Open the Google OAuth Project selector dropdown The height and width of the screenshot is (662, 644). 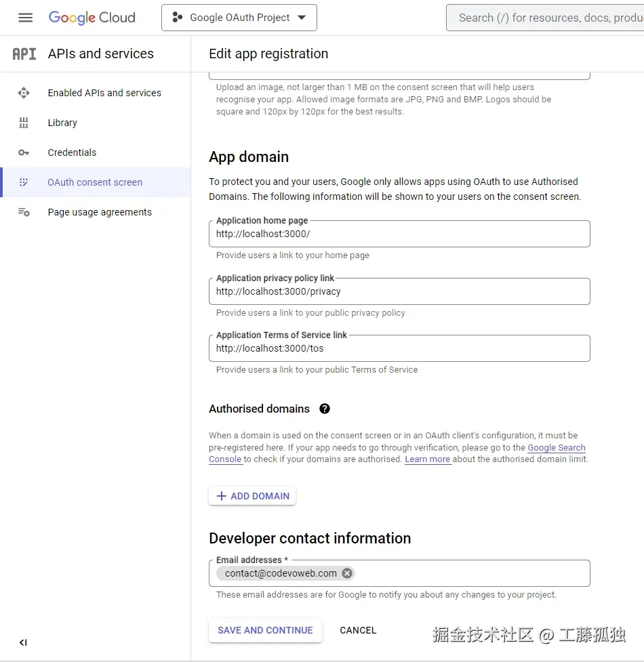click(239, 18)
